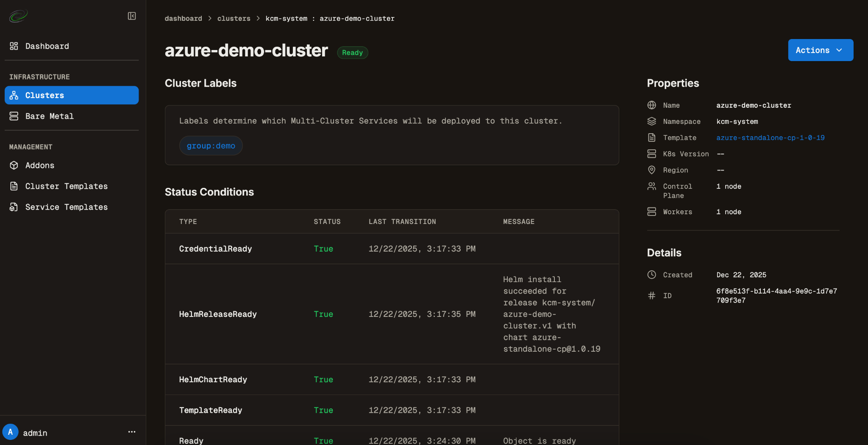Click the admin avatar circle

(x=11, y=432)
